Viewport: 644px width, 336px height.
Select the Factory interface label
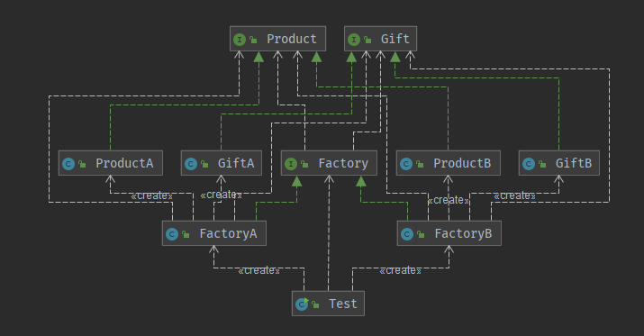pyautogui.click(x=343, y=163)
